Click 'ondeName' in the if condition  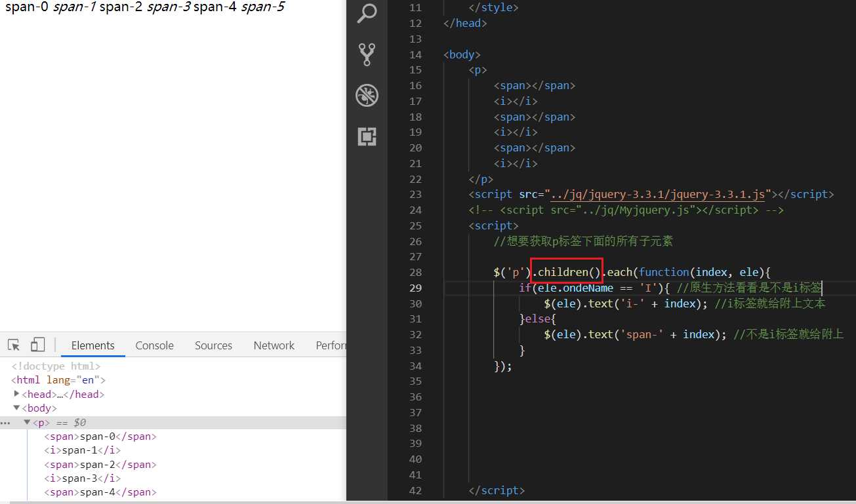point(588,288)
